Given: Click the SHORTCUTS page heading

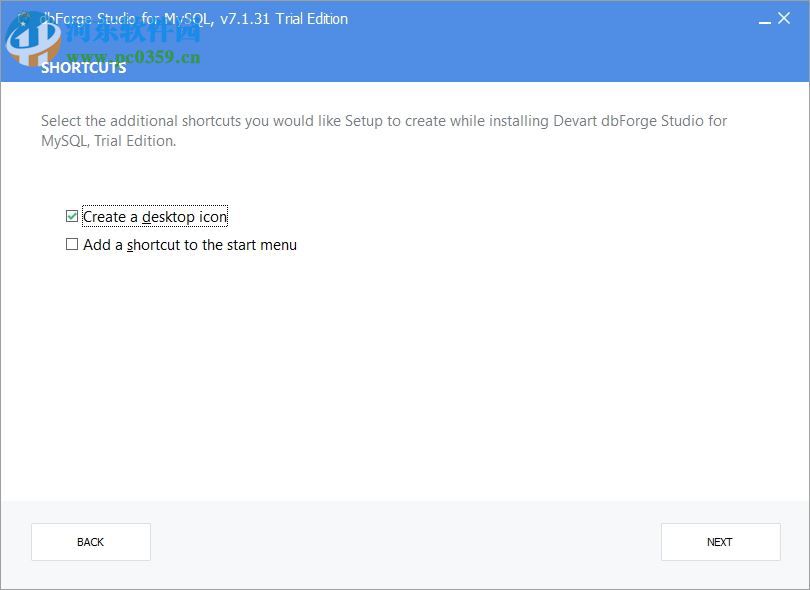Looking at the screenshot, I should 83,67.
